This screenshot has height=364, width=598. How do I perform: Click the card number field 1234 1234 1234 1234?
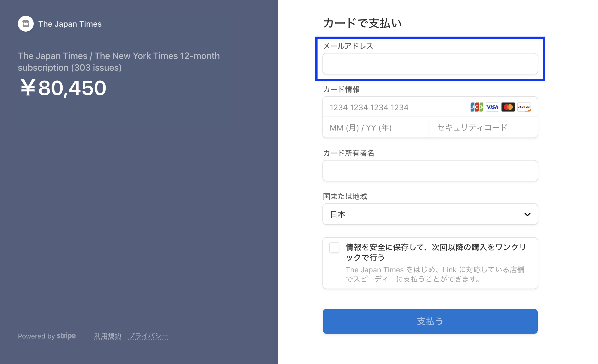[430, 107]
